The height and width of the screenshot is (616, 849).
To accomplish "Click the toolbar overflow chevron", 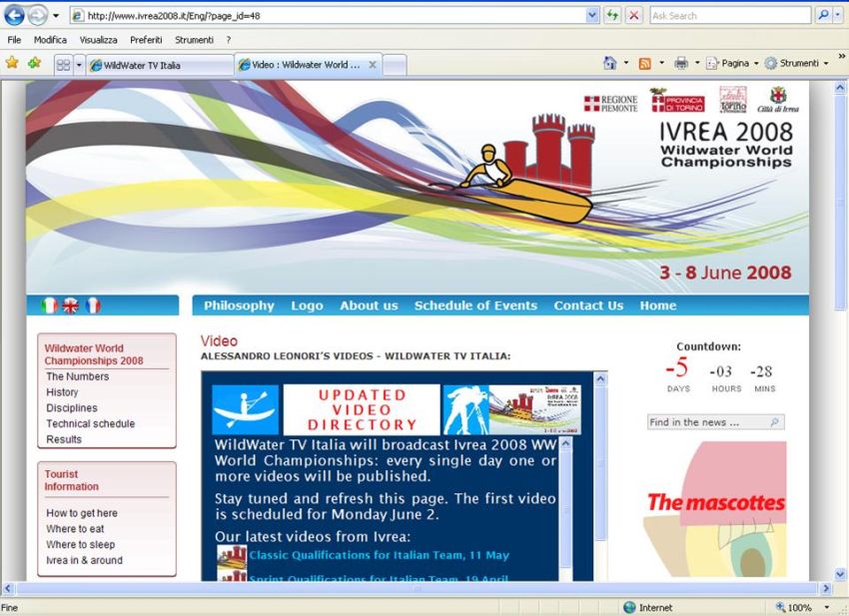I will click(841, 56).
